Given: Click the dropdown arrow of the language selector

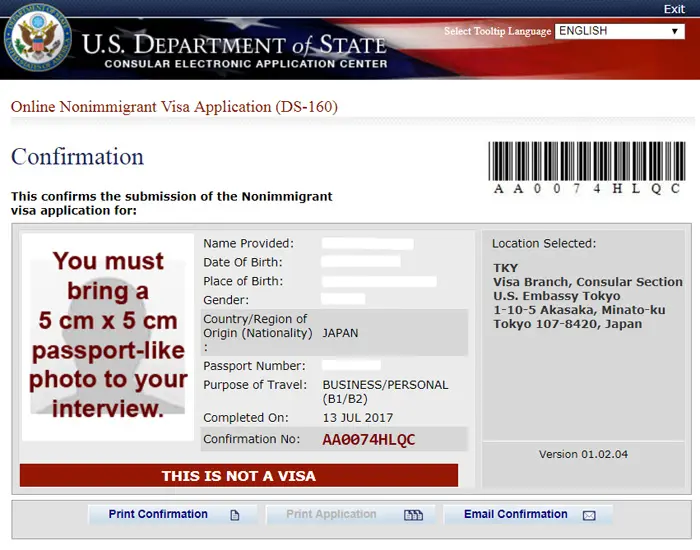Looking at the screenshot, I should click(x=675, y=31).
